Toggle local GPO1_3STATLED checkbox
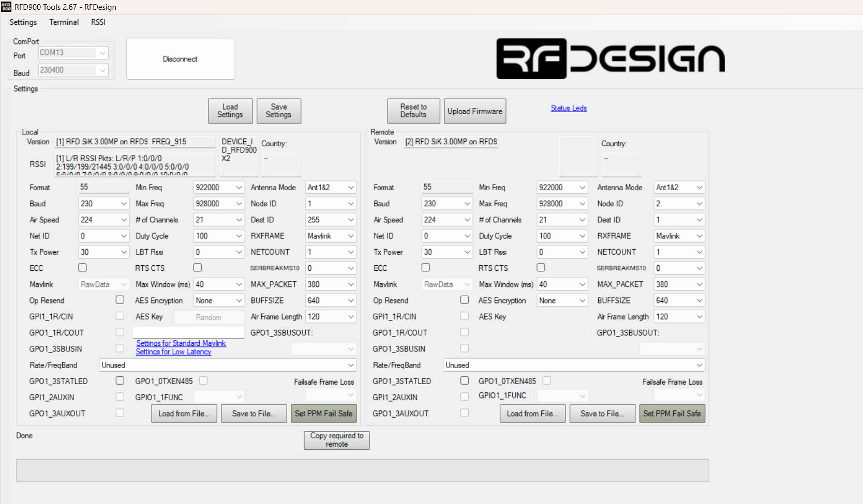 pyautogui.click(x=120, y=380)
